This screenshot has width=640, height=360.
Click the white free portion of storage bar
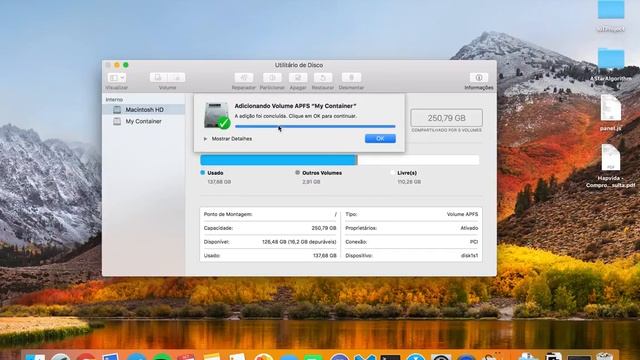click(x=418, y=160)
